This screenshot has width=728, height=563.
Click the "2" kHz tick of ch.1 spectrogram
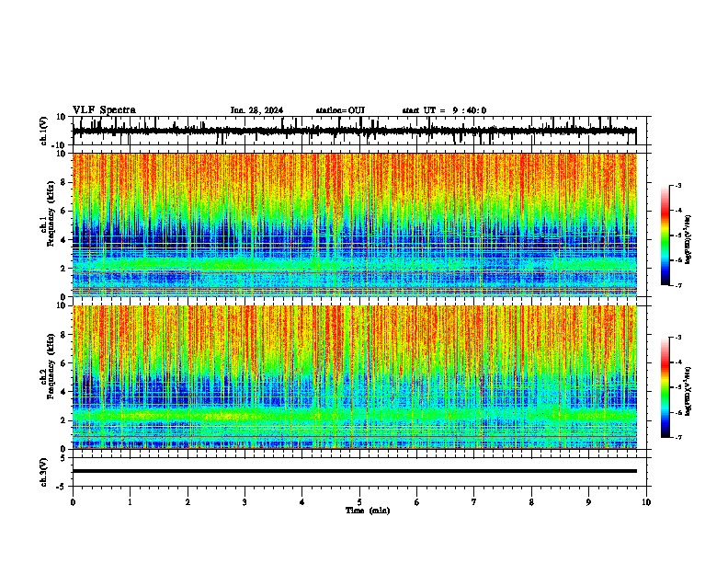pyautogui.click(x=63, y=269)
